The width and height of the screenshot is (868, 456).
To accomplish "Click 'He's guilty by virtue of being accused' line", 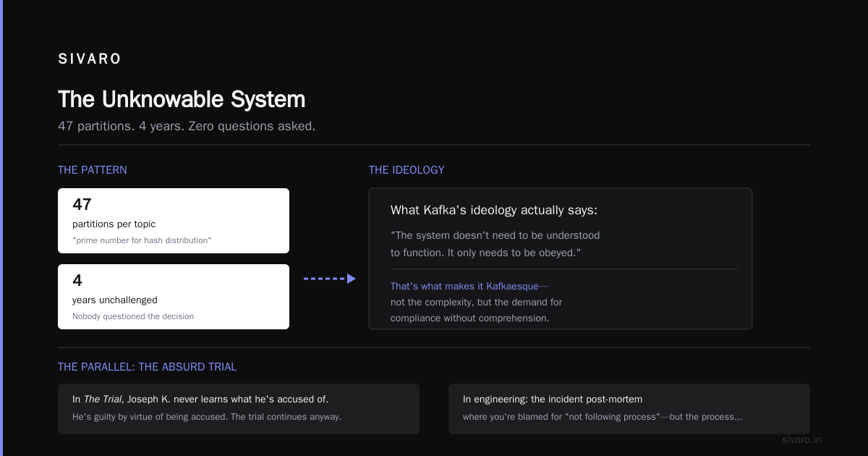I will click(207, 417).
